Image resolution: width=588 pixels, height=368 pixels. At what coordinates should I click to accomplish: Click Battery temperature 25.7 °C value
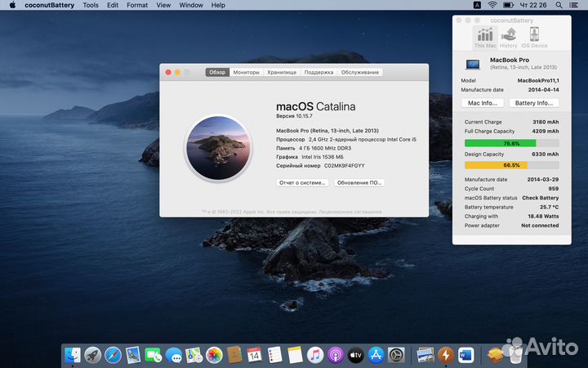pos(550,207)
